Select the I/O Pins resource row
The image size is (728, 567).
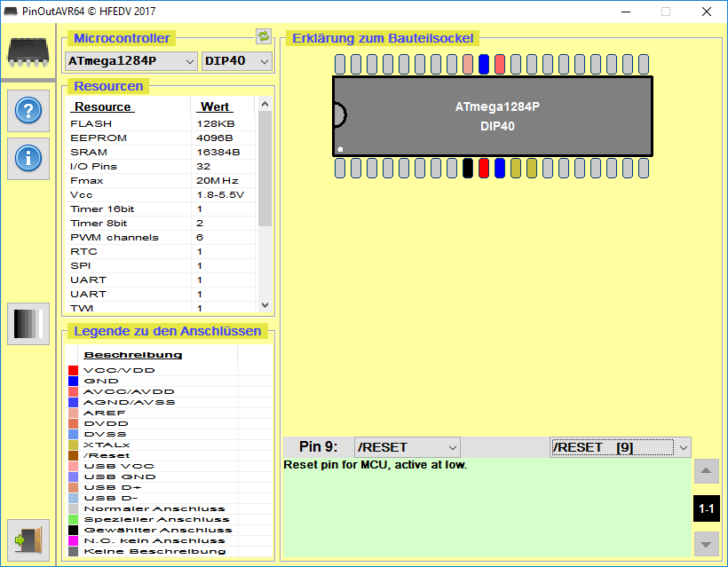[x=161, y=167]
